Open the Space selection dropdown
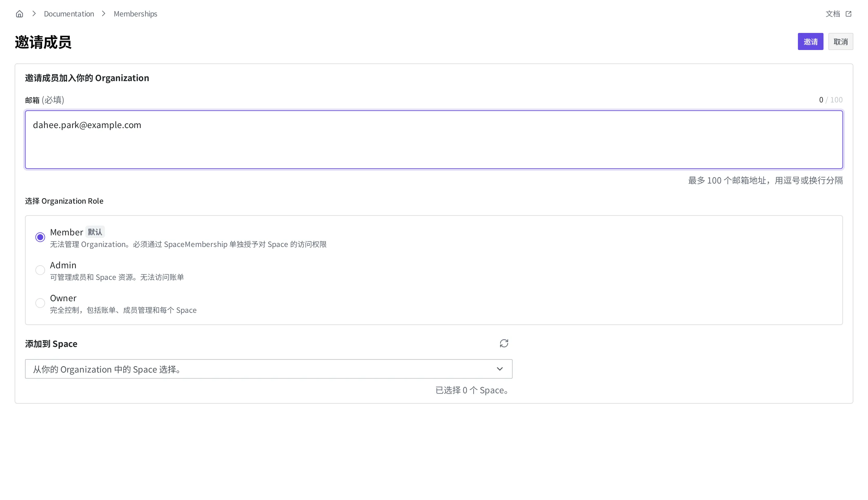This screenshot has height=500, width=868. tap(269, 369)
